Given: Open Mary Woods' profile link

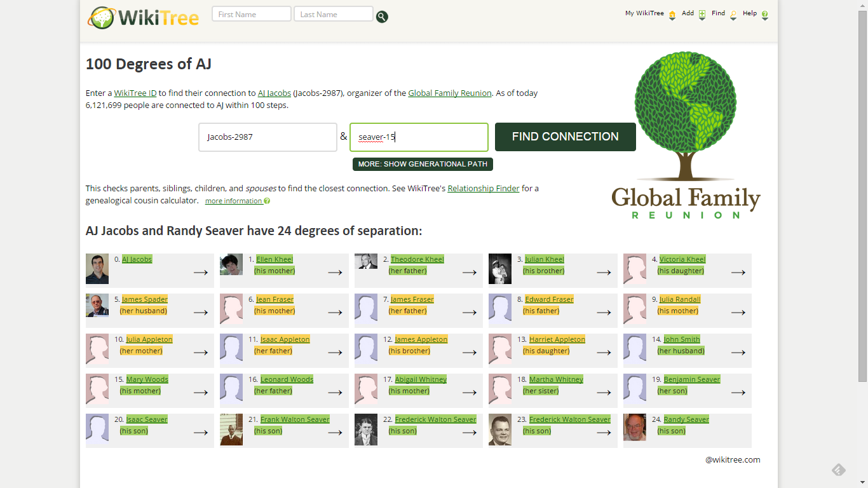Looking at the screenshot, I should click(x=147, y=379).
